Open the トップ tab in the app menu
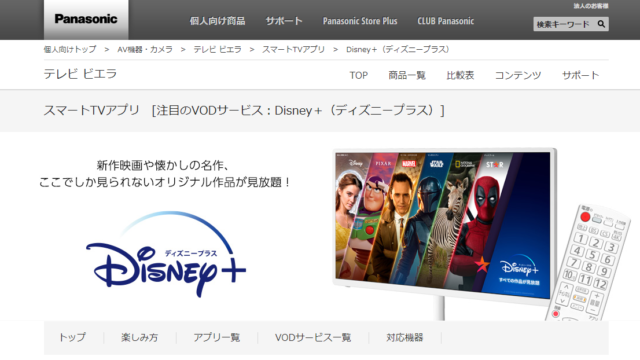This screenshot has width=640, height=360. (72, 338)
